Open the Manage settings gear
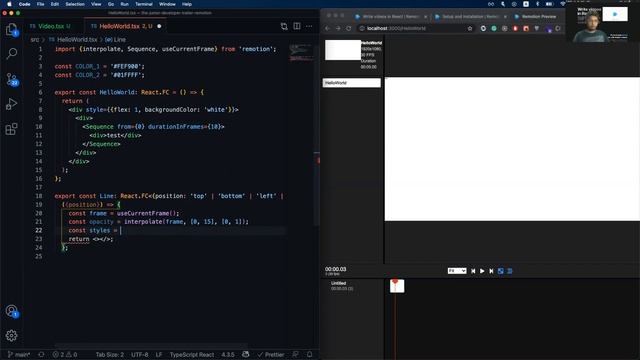This screenshot has height=360, width=640. 11,336
